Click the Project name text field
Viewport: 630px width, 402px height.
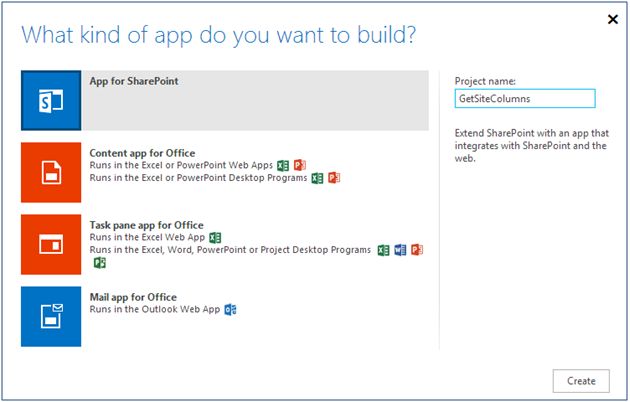pos(524,98)
